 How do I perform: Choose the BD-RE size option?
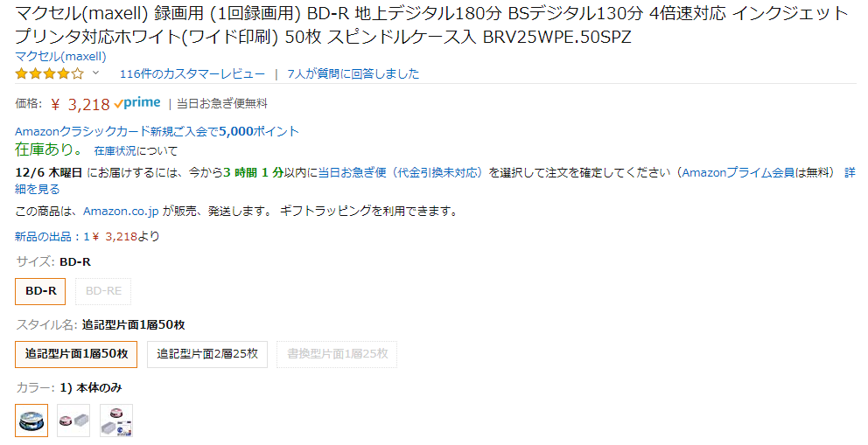click(x=103, y=291)
